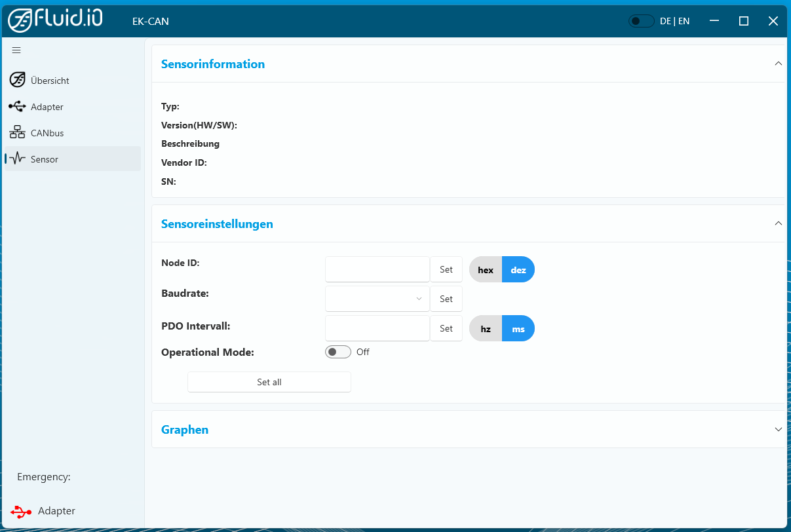Collapse the Sensoreinstellungen section chevron
791x532 pixels.
(778, 224)
